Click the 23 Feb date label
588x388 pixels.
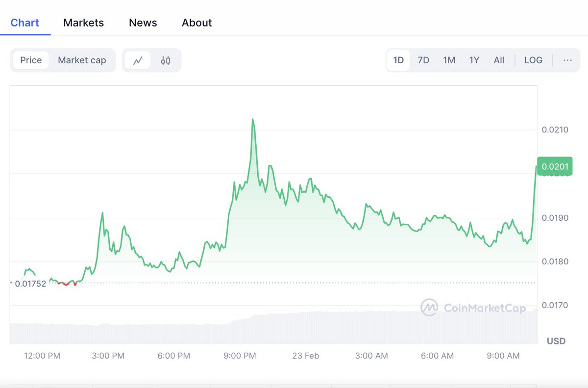coord(305,356)
